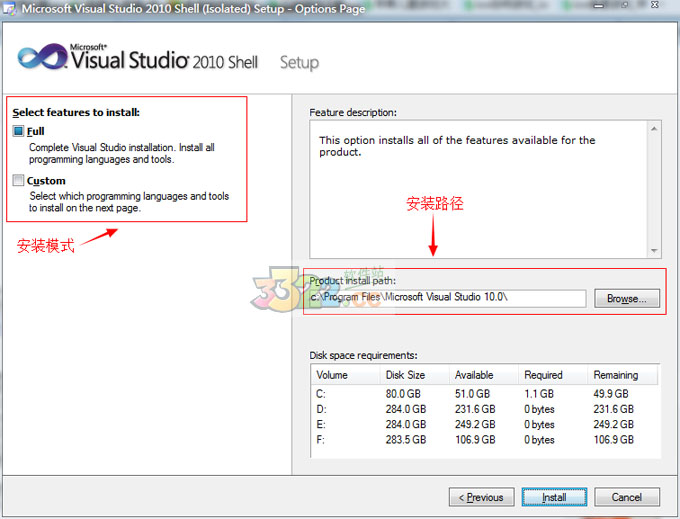This screenshot has width=680, height=519.
Task: Click the feature description scroll down arrow
Action: coord(654,251)
